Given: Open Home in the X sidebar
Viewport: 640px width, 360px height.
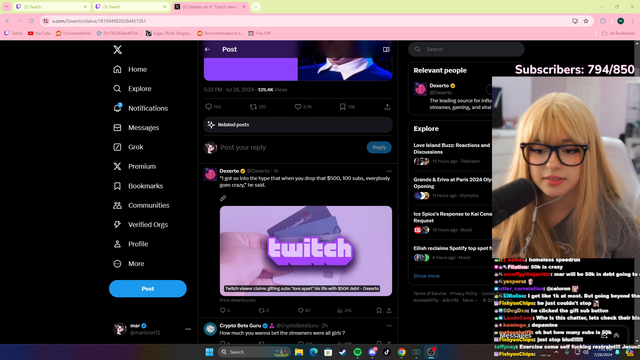Looking at the screenshot, I should click(130, 69).
